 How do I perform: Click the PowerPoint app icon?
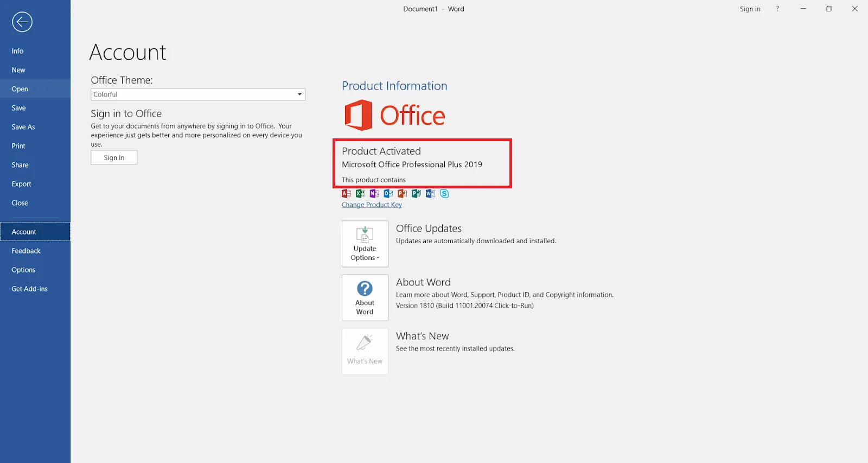tap(402, 194)
